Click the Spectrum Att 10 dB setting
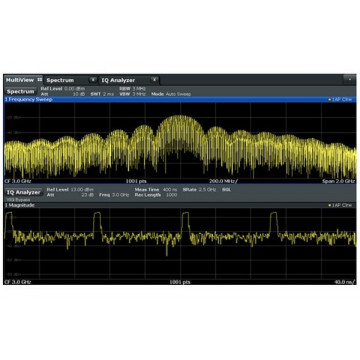 pos(63,94)
